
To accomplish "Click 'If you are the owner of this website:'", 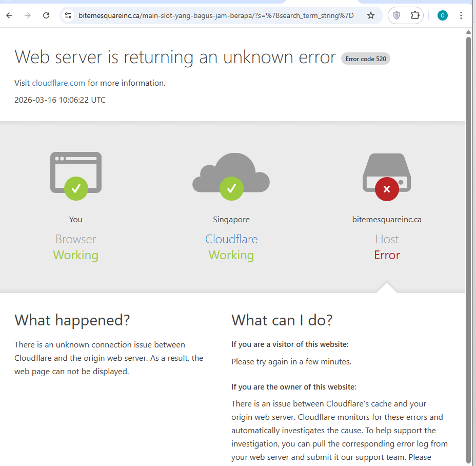I will [294, 387].
